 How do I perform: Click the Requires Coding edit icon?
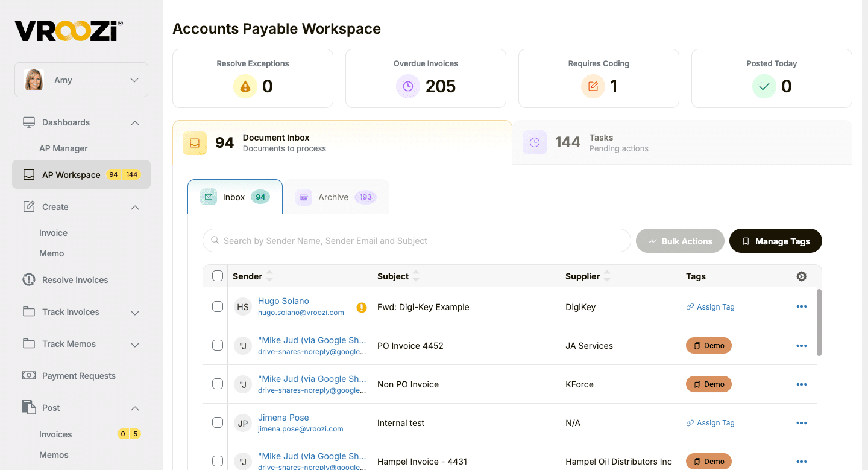coord(593,86)
